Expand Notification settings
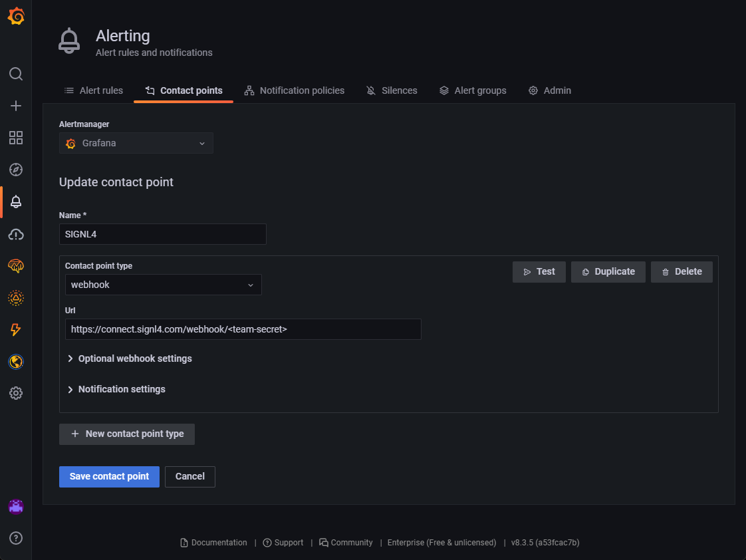Image resolution: width=746 pixels, height=560 pixels. point(116,389)
